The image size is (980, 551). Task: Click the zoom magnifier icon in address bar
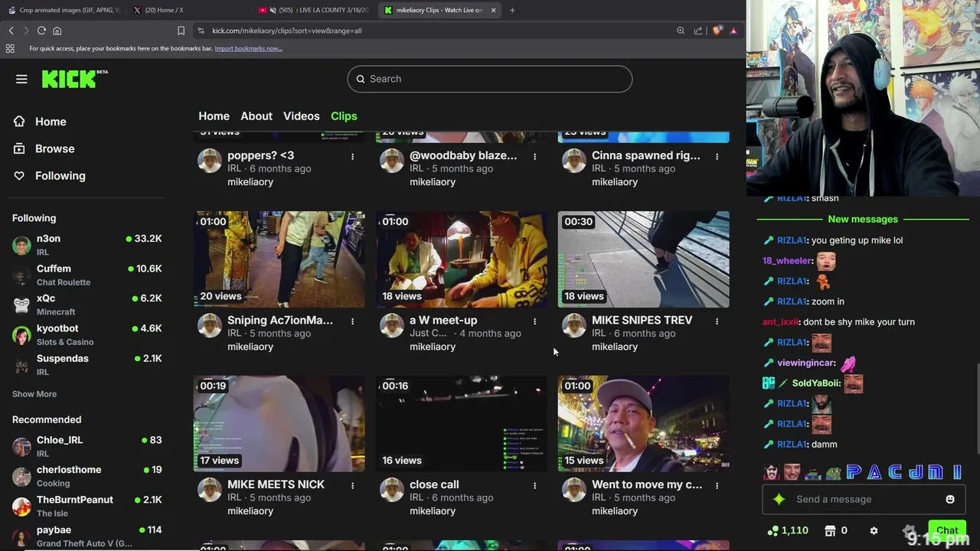click(681, 31)
